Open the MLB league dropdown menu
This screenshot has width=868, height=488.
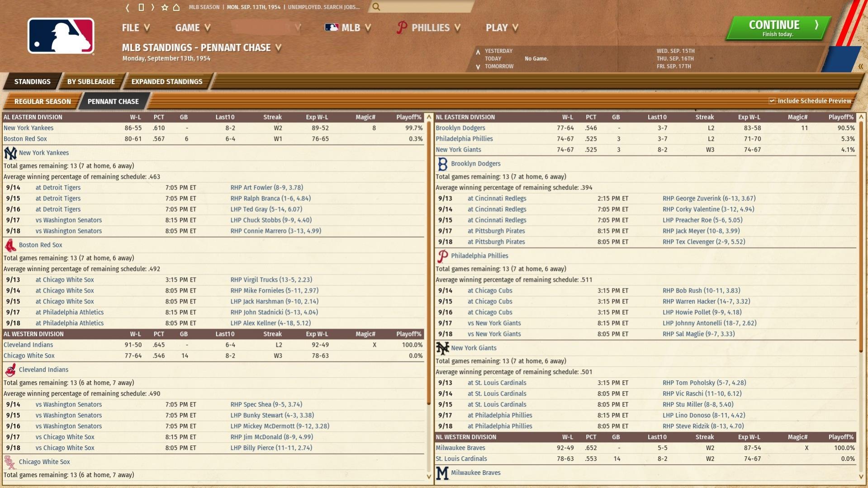pyautogui.click(x=348, y=28)
